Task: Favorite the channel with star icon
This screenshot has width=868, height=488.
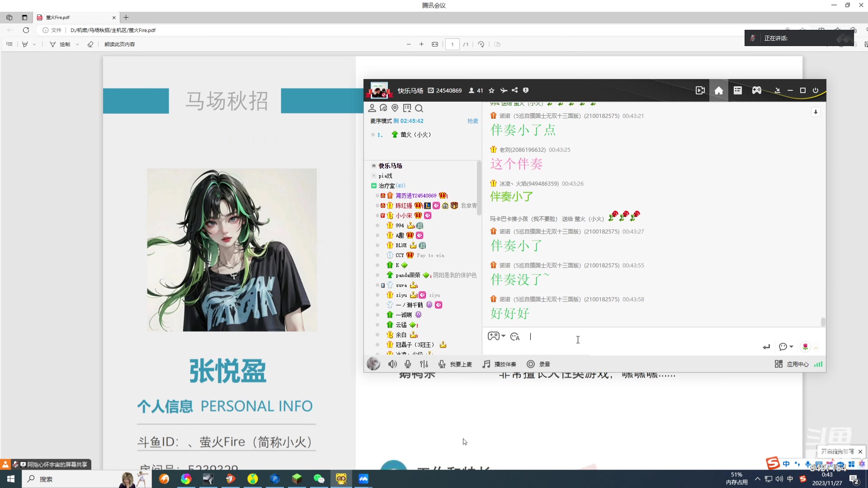Action: click(x=491, y=90)
